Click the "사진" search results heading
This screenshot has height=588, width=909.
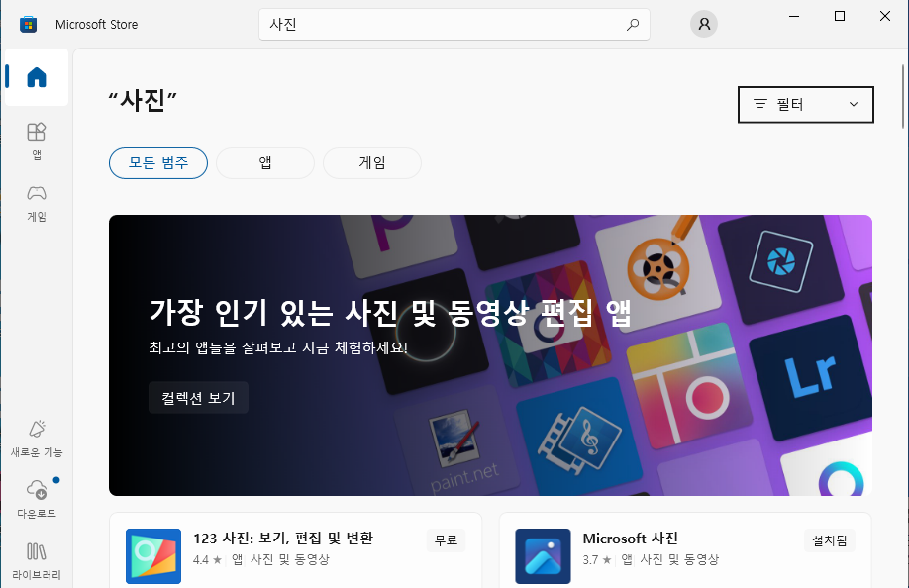pyautogui.click(x=143, y=101)
